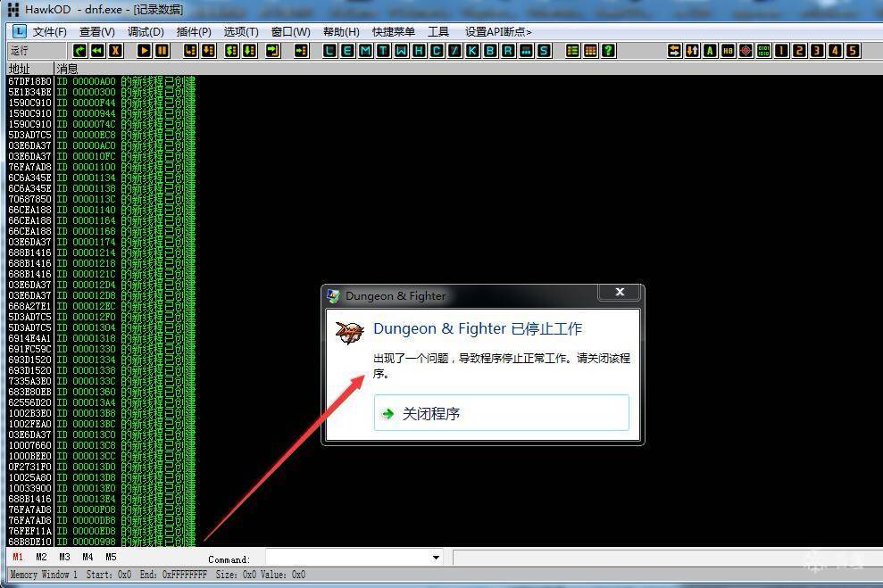Click the green A toolbar icon
The width and height of the screenshot is (883, 588).
(710, 51)
